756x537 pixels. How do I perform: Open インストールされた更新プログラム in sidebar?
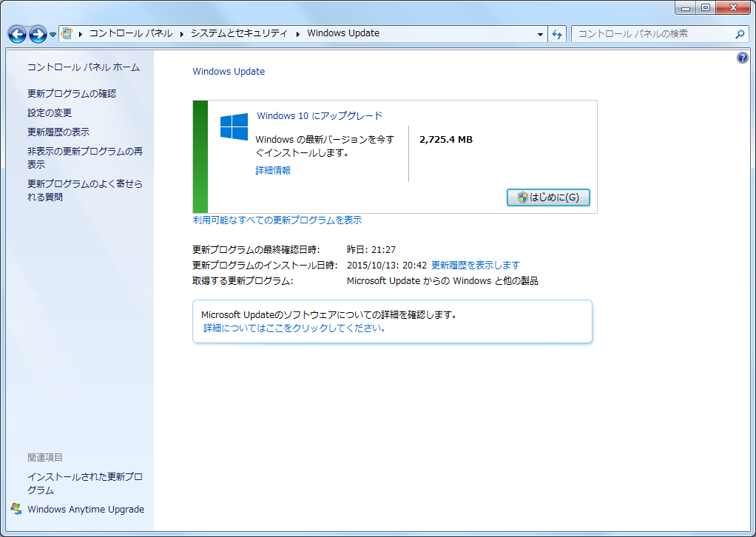pos(85,483)
